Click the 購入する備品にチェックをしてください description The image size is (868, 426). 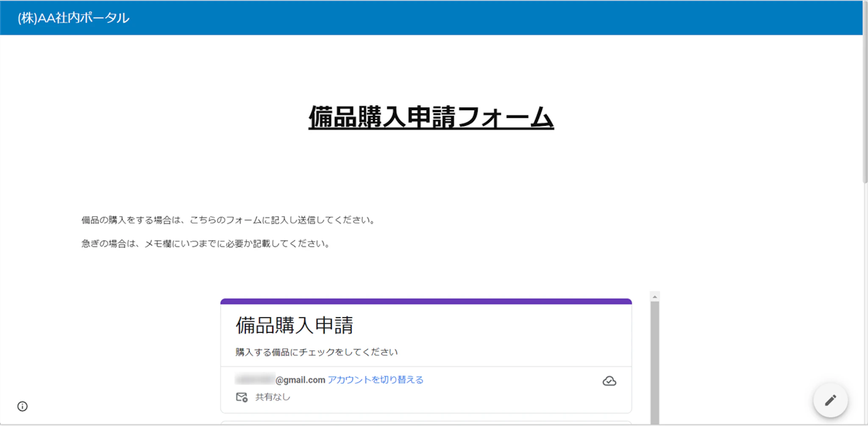pyautogui.click(x=316, y=352)
